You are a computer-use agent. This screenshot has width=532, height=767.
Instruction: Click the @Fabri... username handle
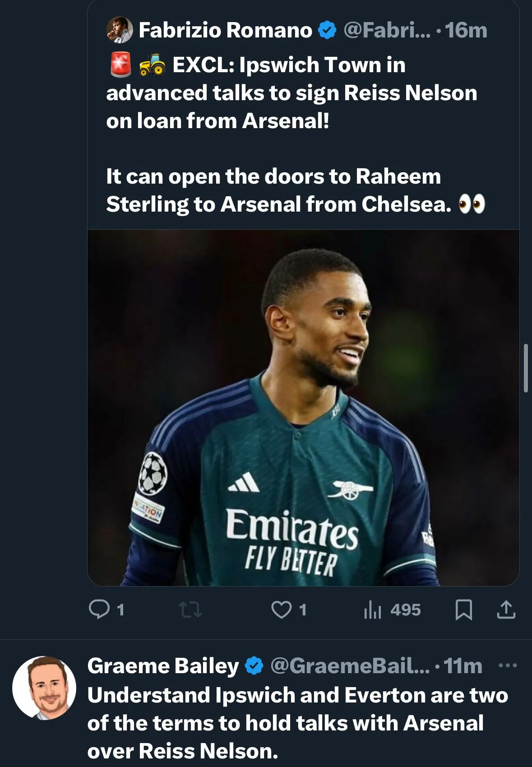pos(387,30)
